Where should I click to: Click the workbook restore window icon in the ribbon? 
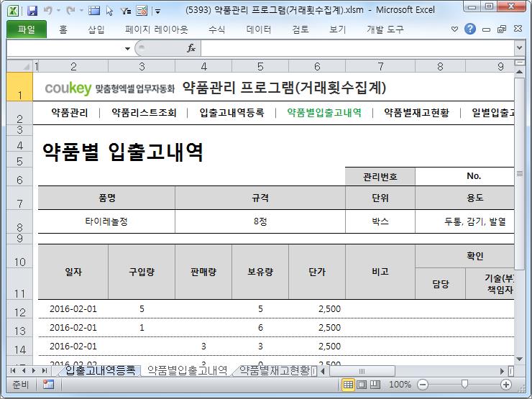click(502, 29)
